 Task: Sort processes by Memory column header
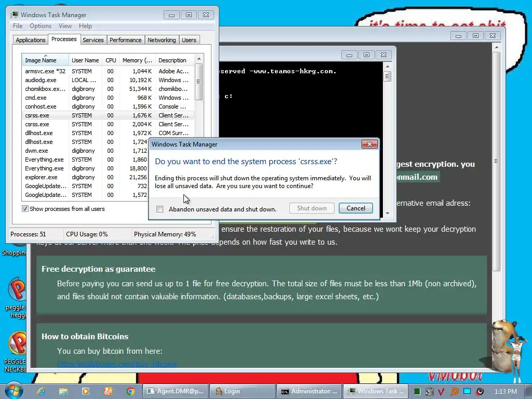[137, 60]
